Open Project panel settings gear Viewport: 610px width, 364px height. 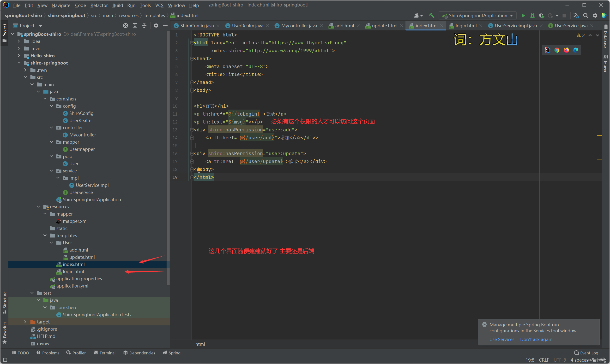(156, 26)
